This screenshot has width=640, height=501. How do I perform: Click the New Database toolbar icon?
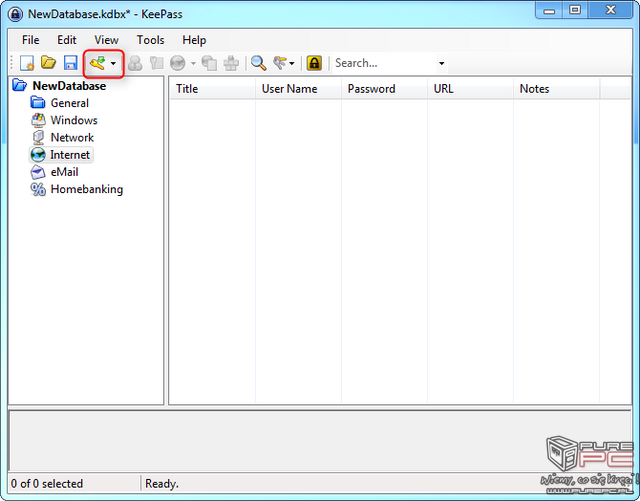pyautogui.click(x=27, y=63)
